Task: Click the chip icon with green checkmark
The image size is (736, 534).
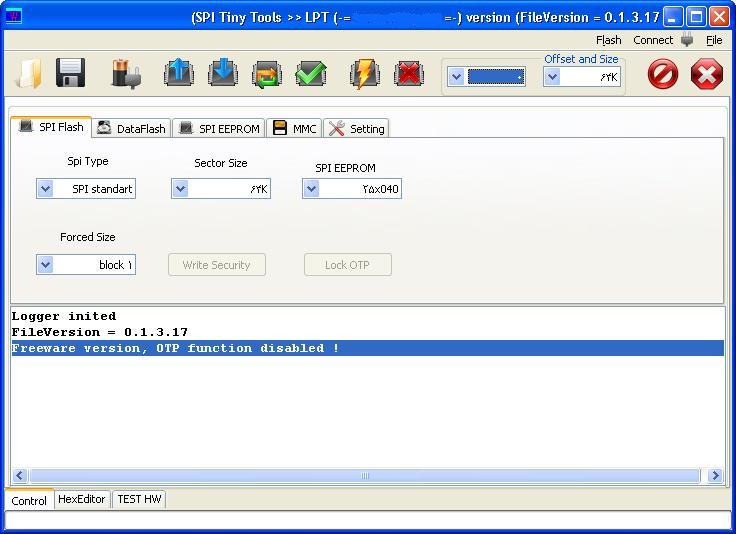Action: pos(311,73)
